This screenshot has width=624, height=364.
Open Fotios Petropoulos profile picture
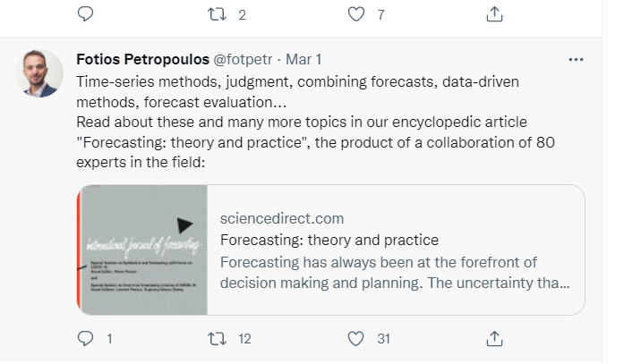click(x=39, y=74)
